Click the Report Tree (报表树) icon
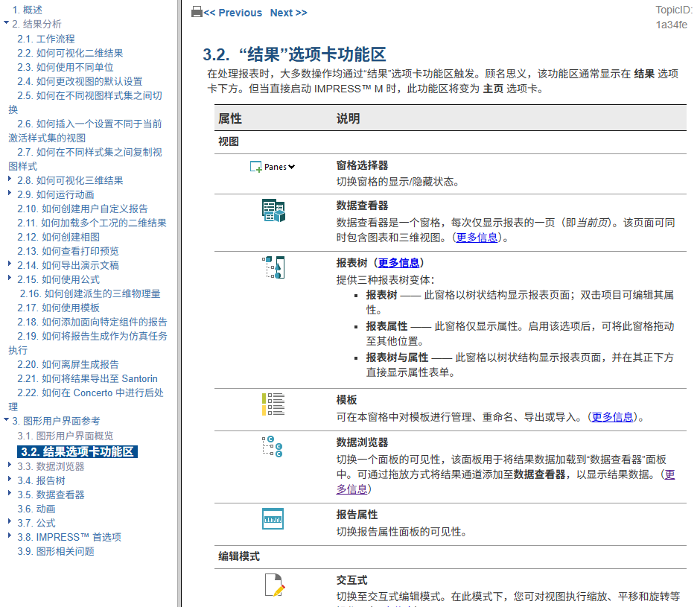This screenshot has width=700, height=607. pyautogui.click(x=273, y=267)
